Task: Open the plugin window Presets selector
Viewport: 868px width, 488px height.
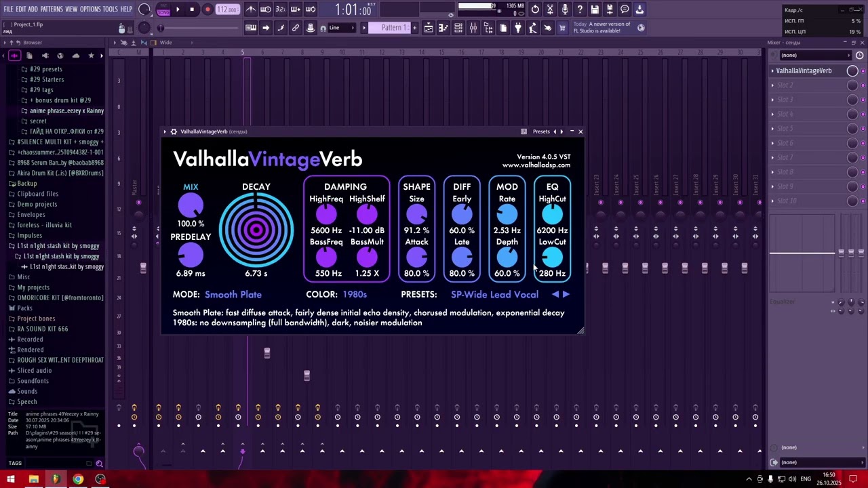Action: coord(541,131)
